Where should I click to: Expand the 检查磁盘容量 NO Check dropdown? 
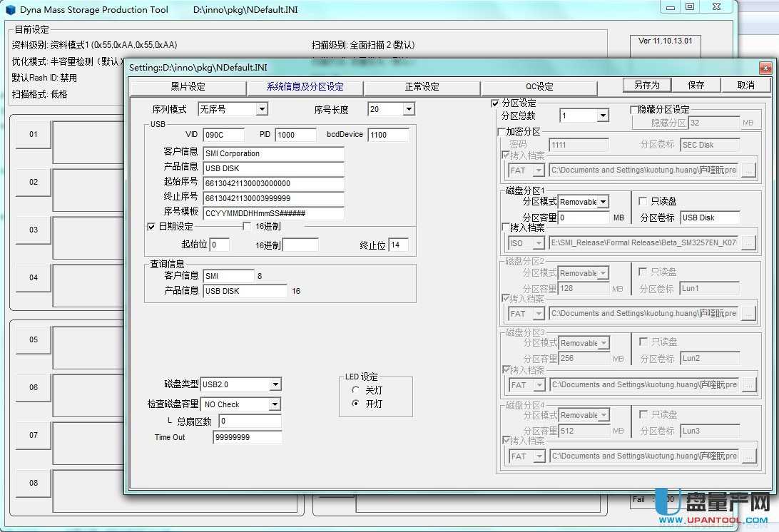(275, 404)
